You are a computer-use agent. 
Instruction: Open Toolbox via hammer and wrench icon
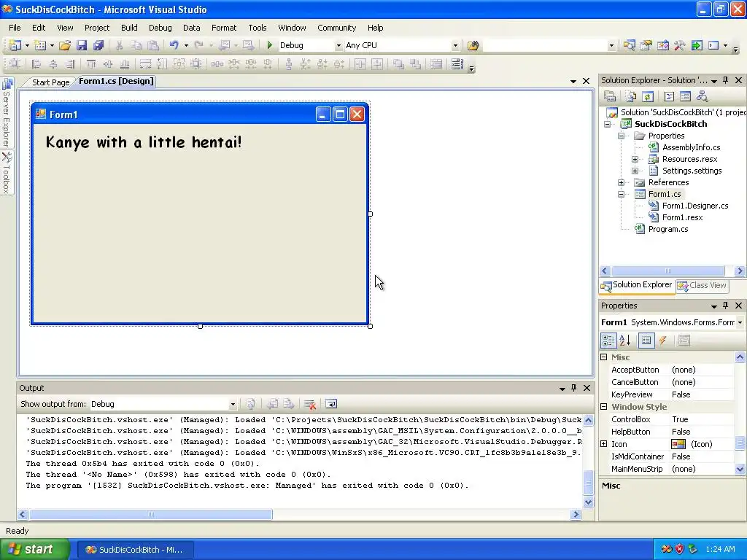coord(680,45)
